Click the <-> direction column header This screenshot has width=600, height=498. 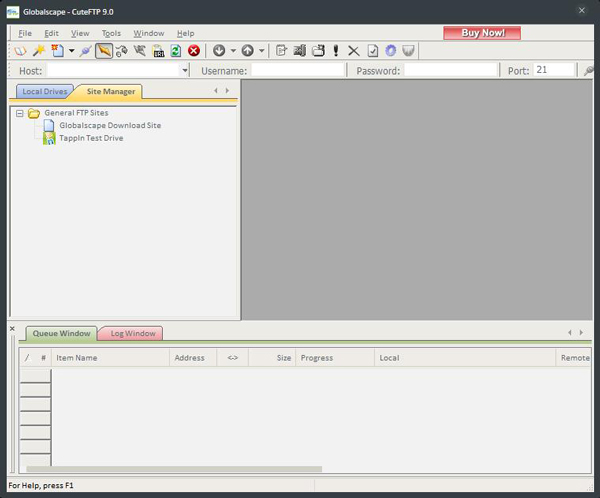pyautogui.click(x=233, y=358)
